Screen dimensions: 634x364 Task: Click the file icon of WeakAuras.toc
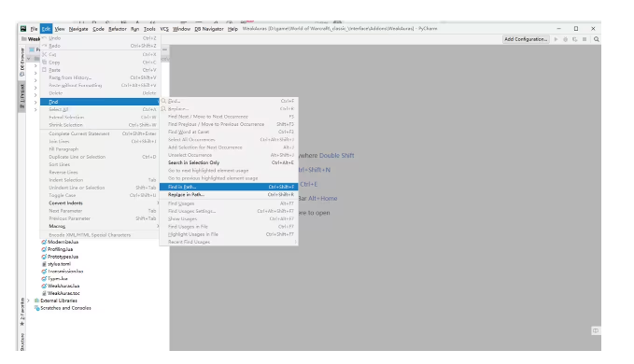click(x=44, y=293)
